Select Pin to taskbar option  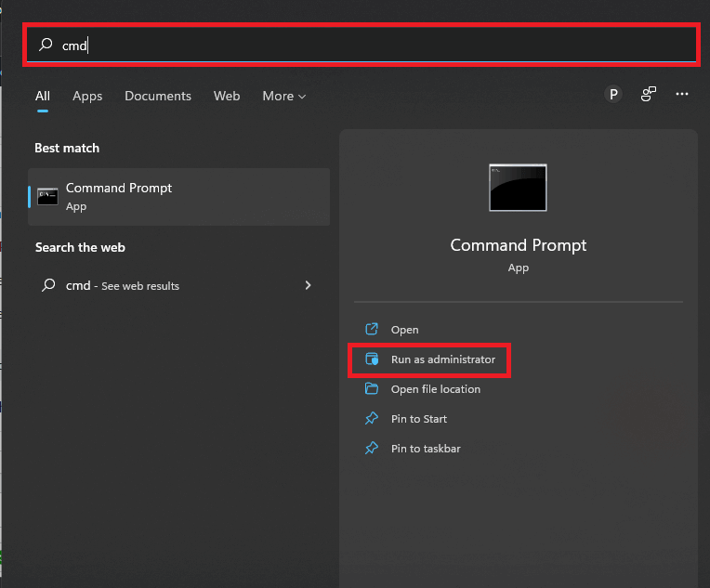click(x=426, y=449)
